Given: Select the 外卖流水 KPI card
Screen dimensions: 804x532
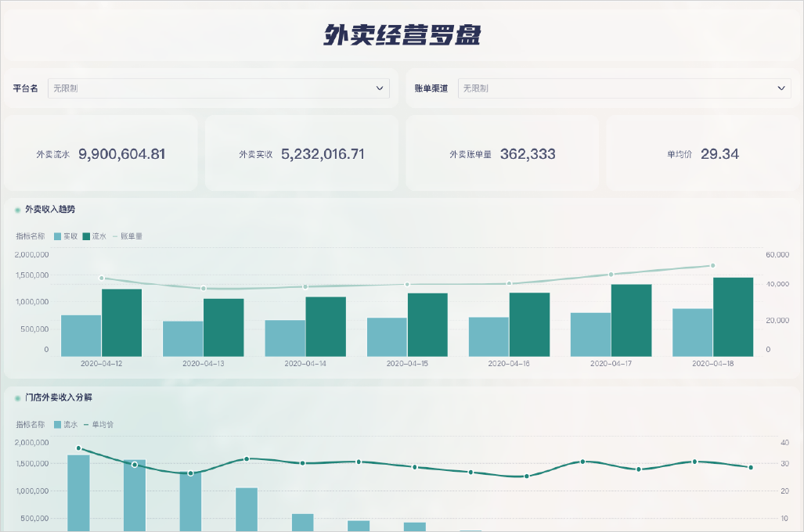Looking at the screenshot, I should coord(101,154).
